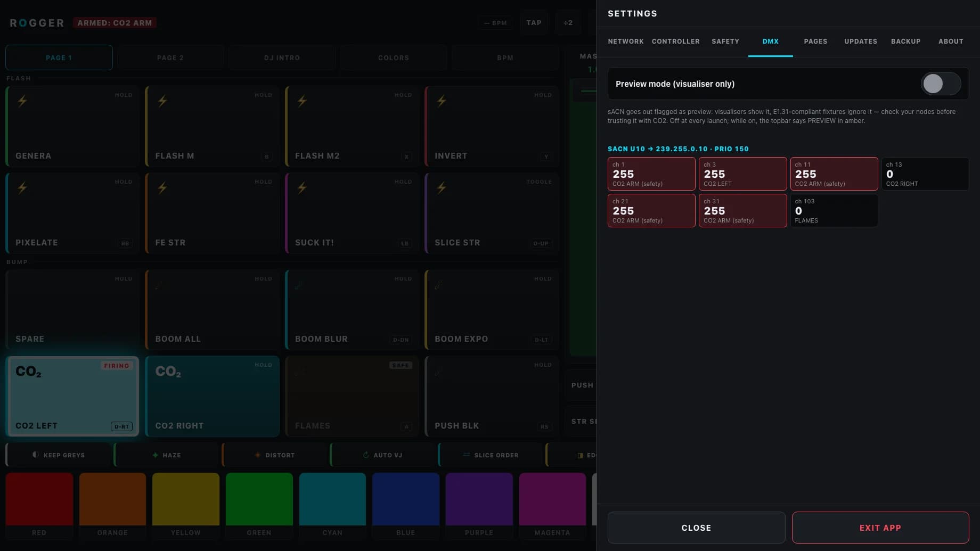Screen dimensions: 980x551
Task: Click the FLAMES pad
Action: (x=352, y=396)
